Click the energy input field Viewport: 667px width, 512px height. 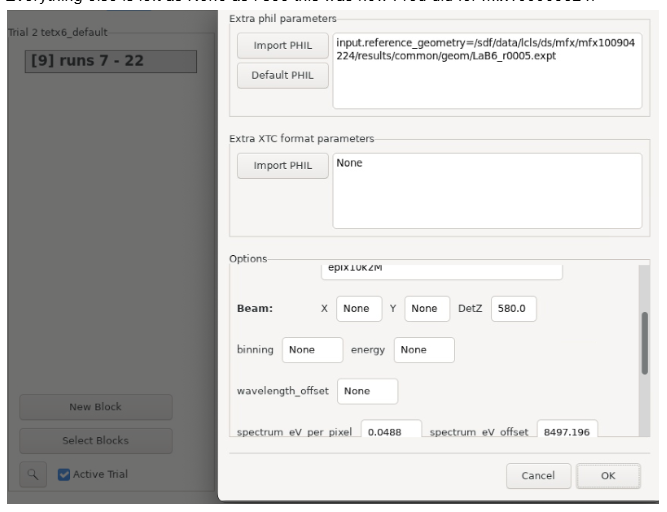[x=424, y=350]
